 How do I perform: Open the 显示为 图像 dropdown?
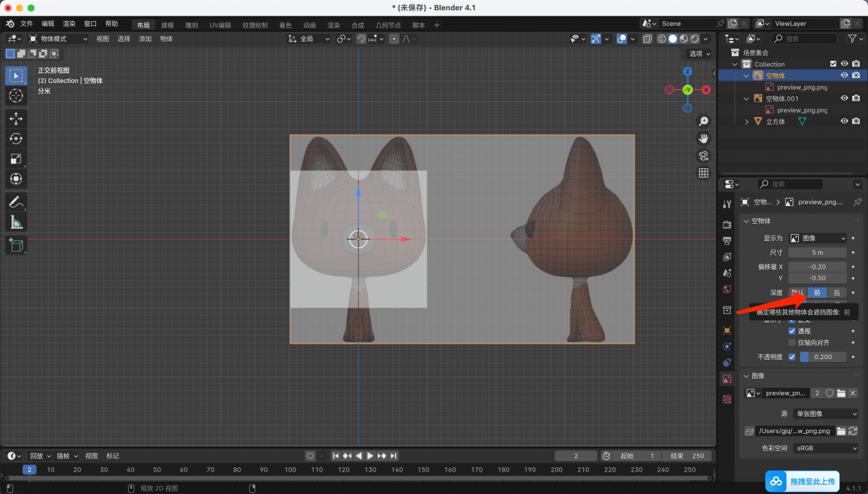(x=817, y=238)
